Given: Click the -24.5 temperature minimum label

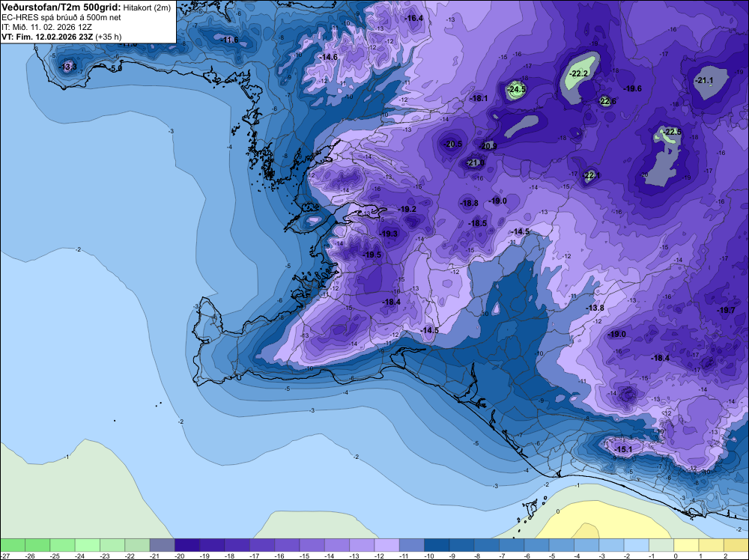Looking at the screenshot, I should pos(517,89).
